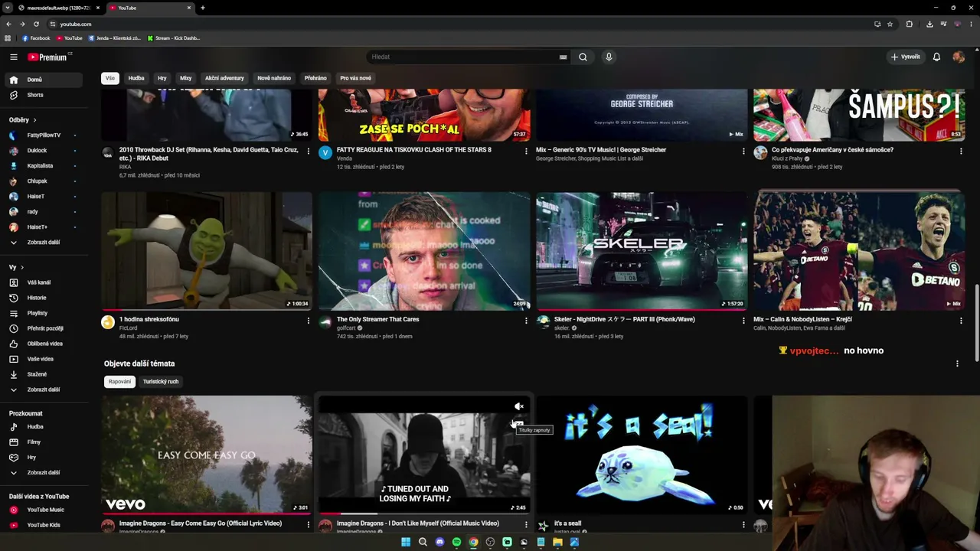Select the Rapování topic chip

click(x=119, y=382)
